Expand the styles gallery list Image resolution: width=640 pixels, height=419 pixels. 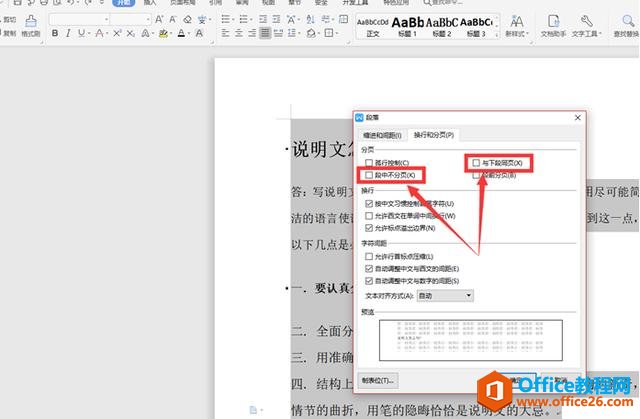[x=497, y=35]
